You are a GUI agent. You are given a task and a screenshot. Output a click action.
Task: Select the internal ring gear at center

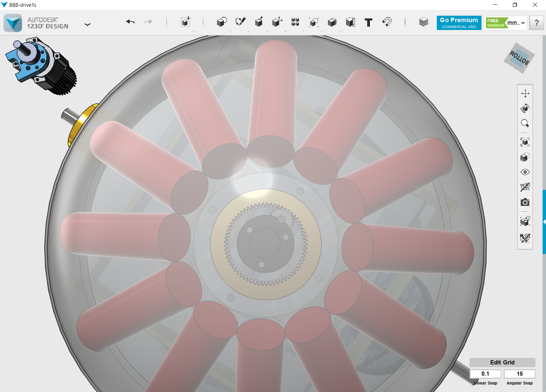265,244
